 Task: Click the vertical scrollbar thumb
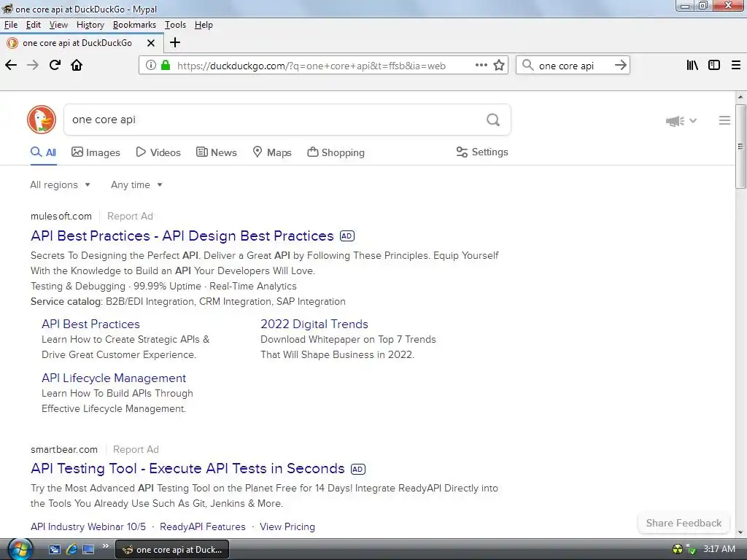point(740,146)
